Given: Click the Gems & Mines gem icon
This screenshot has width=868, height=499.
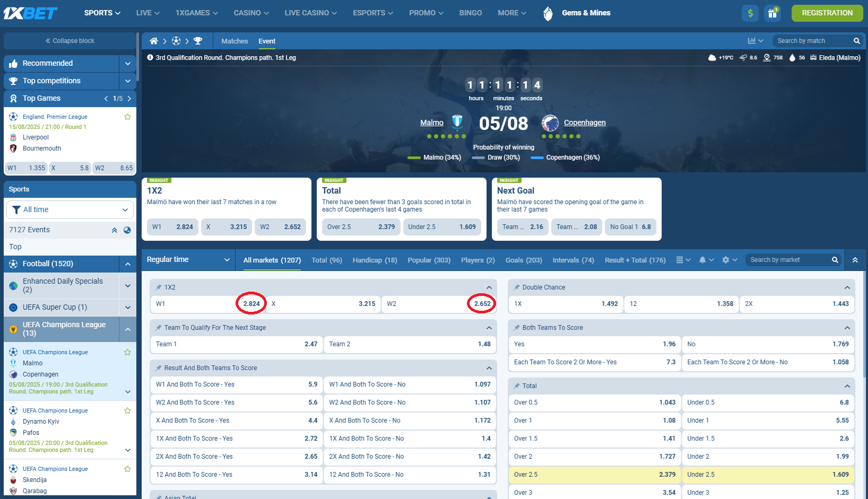Looking at the screenshot, I should click(x=548, y=13).
